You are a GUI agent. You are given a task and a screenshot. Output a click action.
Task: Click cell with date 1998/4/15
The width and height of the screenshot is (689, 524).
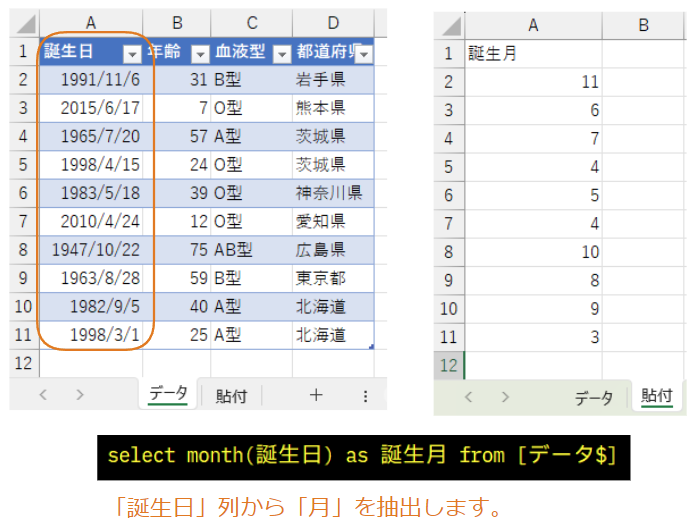point(91,165)
